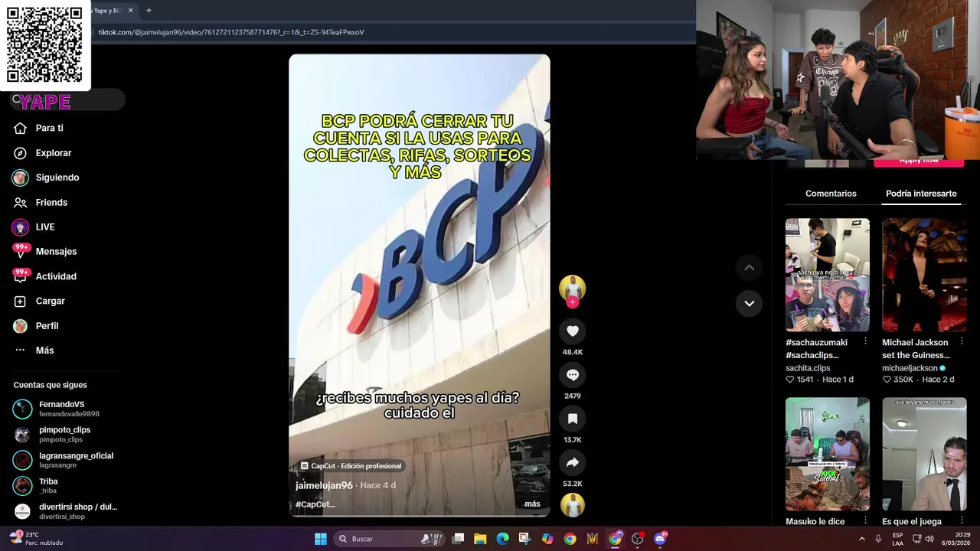Open the sachita.clips video thumbnail
The width and height of the screenshot is (980, 551).
click(828, 275)
